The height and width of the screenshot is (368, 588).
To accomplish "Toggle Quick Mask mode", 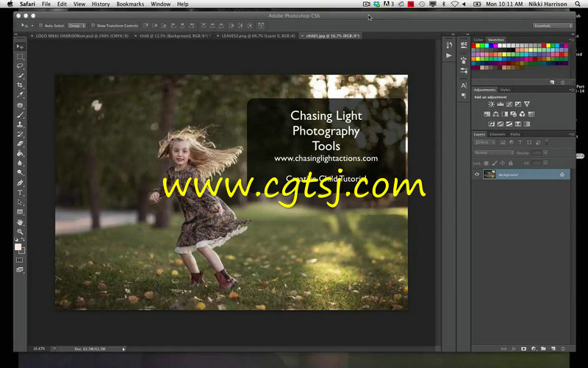I will pos(20,260).
